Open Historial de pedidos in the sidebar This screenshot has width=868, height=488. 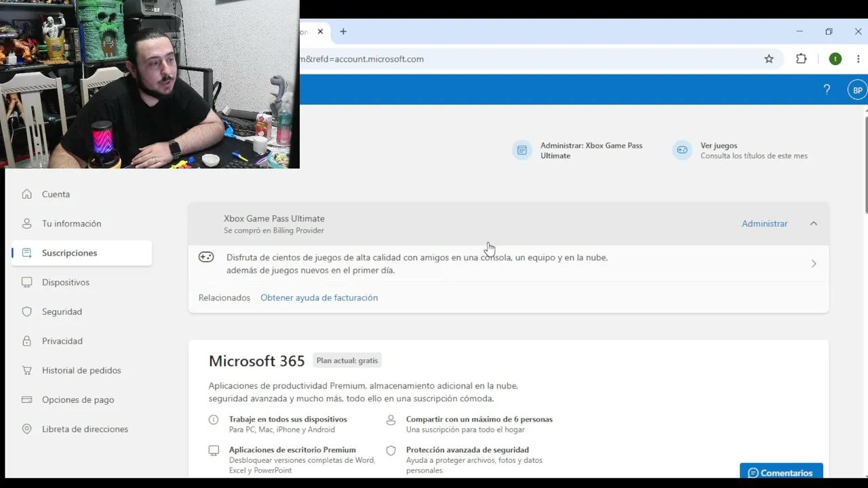pyautogui.click(x=81, y=371)
